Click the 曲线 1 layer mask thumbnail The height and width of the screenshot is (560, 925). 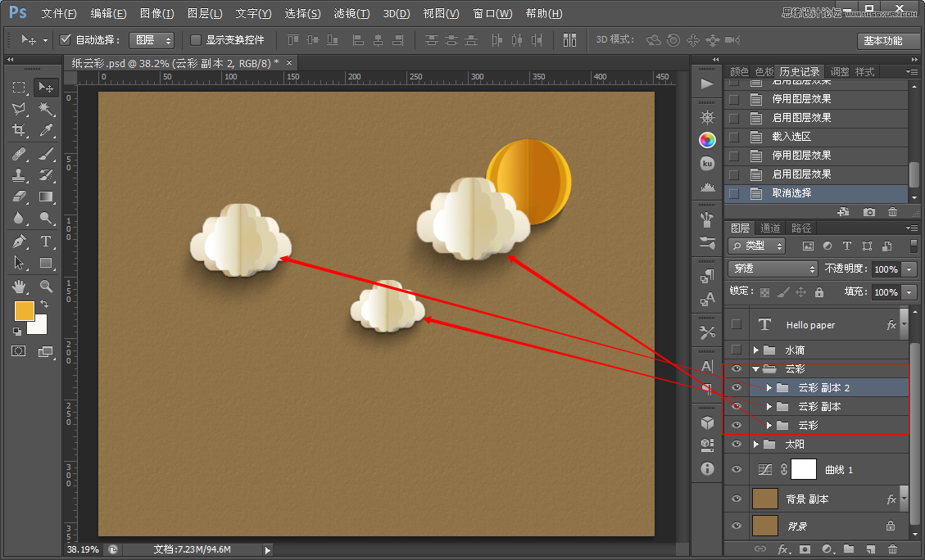pos(803,469)
